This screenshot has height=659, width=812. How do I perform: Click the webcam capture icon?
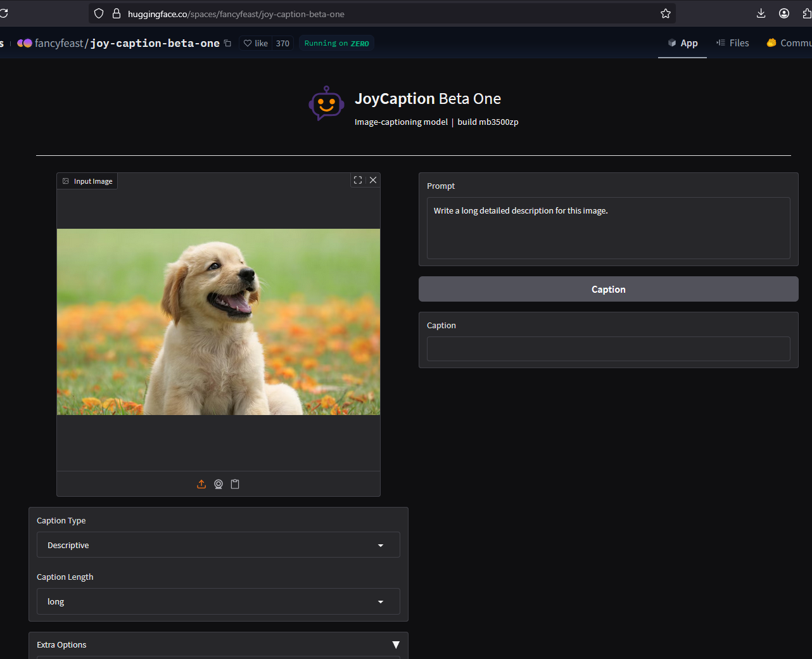click(219, 484)
